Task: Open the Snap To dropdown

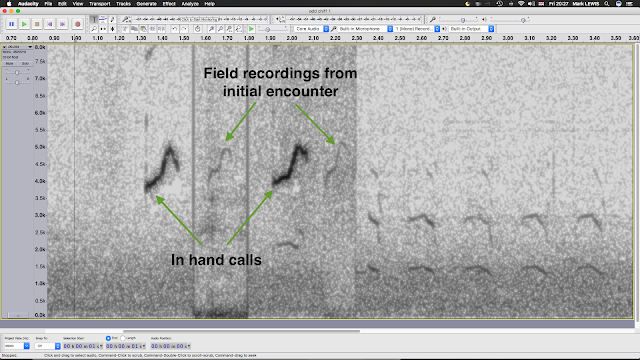Action: pyautogui.click(x=47, y=346)
